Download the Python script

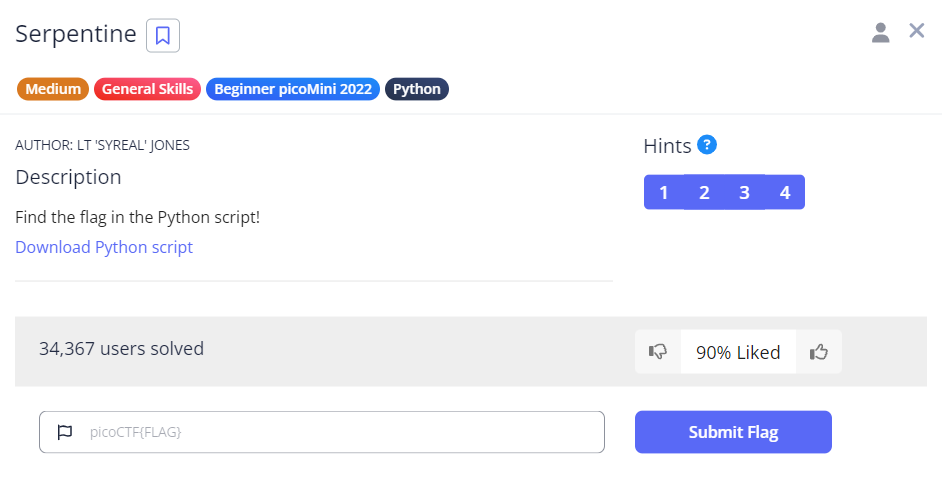point(104,247)
